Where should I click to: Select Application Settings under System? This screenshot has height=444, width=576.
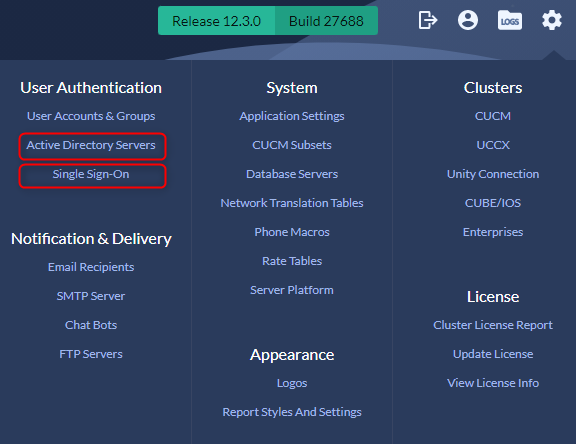[x=292, y=116]
